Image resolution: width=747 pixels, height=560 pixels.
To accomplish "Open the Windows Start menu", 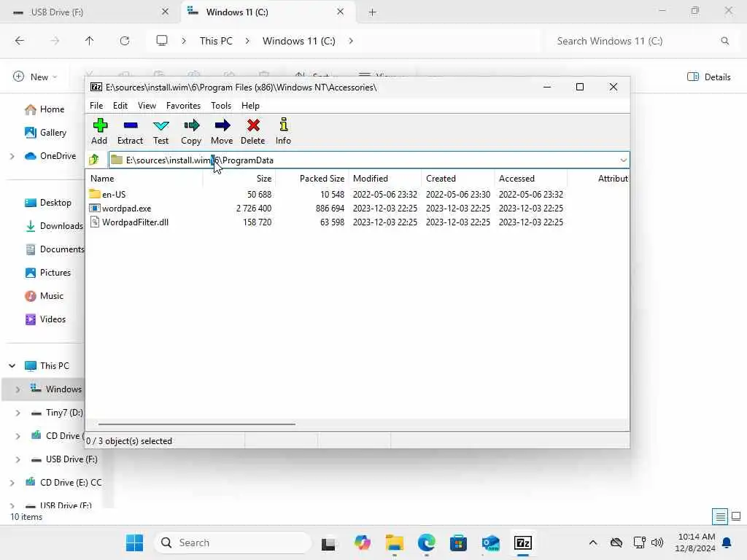I will (x=134, y=542).
